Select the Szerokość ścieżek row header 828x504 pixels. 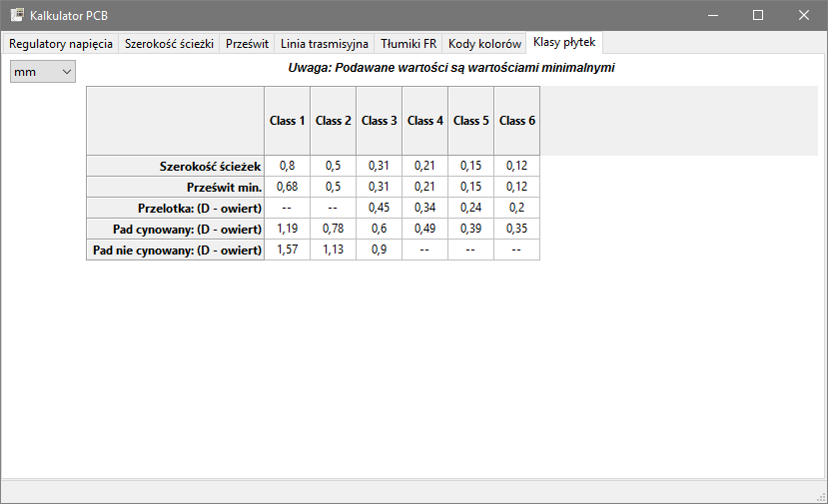click(x=176, y=167)
